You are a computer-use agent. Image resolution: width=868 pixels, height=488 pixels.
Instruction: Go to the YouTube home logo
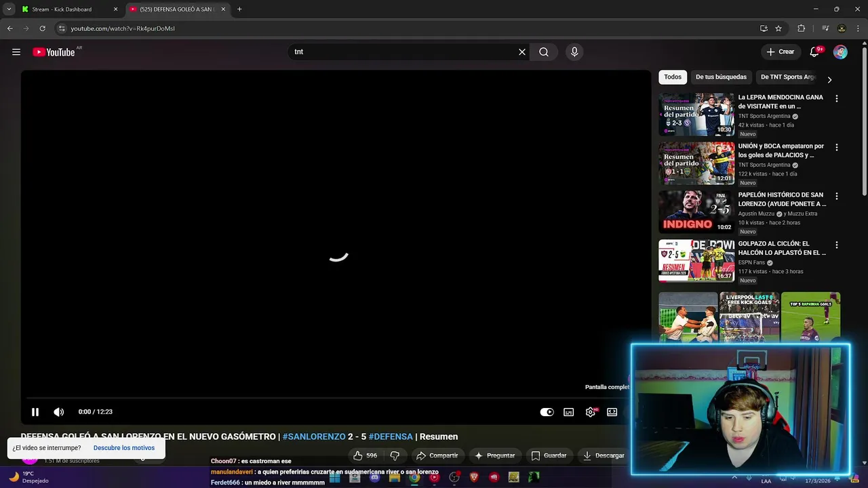[54, 52]
